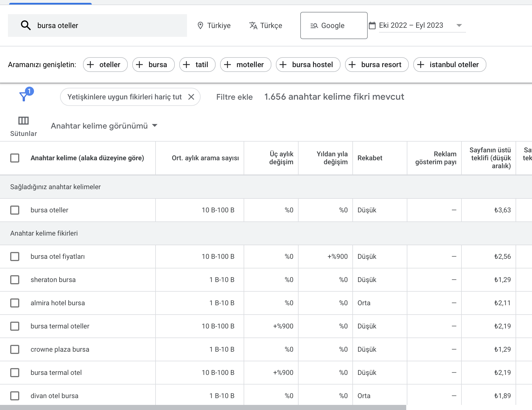Add 'bursa hostel' plus icon suggestion

283,65
